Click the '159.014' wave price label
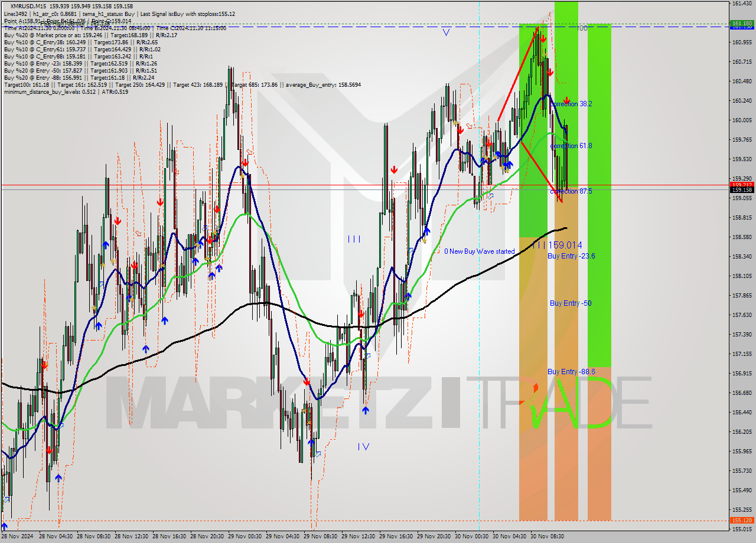Screen dimensions: 756x543 tap(565, 245)
